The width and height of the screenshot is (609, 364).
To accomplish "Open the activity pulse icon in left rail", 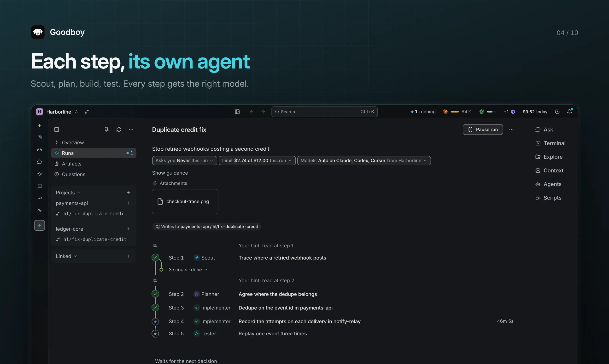I will coord(40,210).
